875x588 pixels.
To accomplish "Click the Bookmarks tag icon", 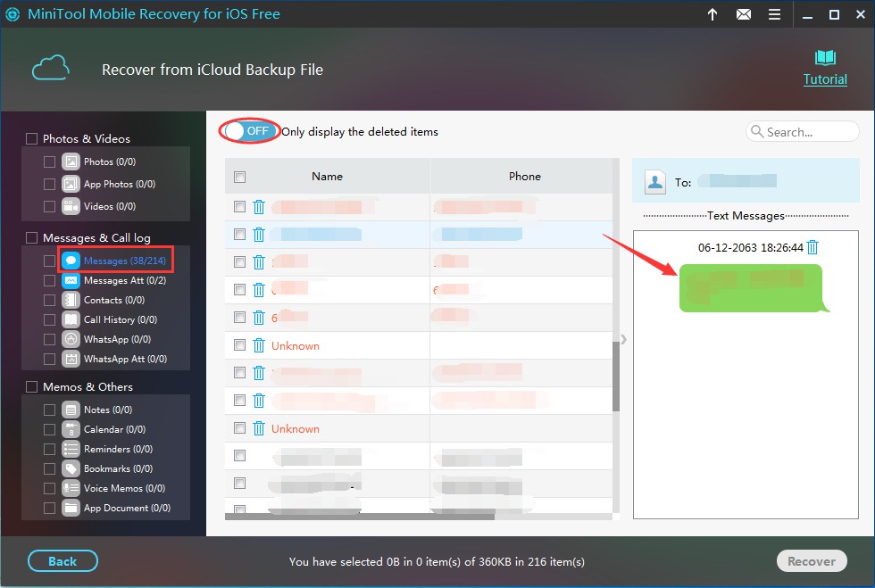I will tap(71, 468).
